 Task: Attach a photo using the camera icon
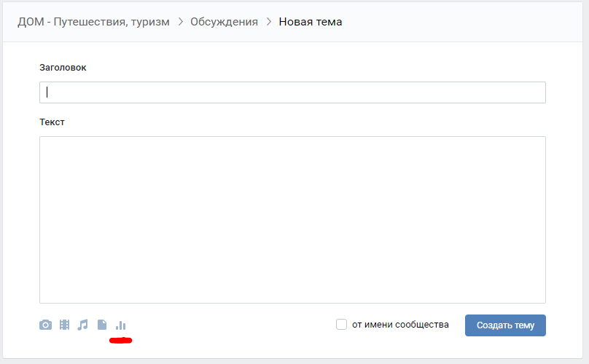(x=45, y=325)
